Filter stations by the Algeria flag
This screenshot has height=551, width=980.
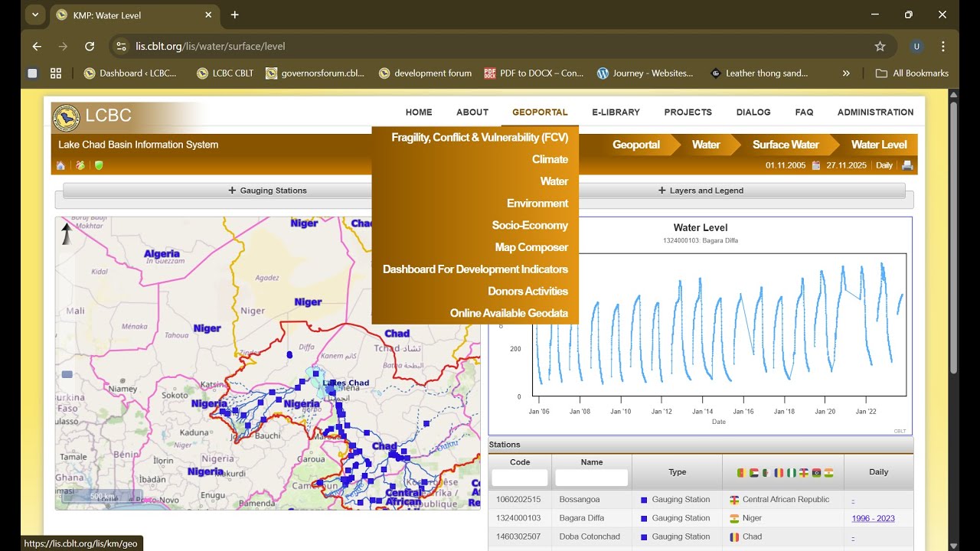pos(766,473)
